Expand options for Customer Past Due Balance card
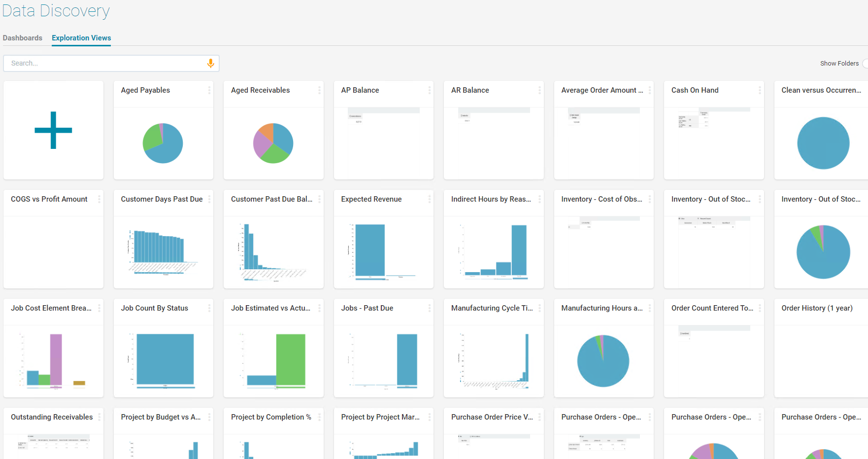The width and height of the screenshot is (868, 459). click(319, 199)
